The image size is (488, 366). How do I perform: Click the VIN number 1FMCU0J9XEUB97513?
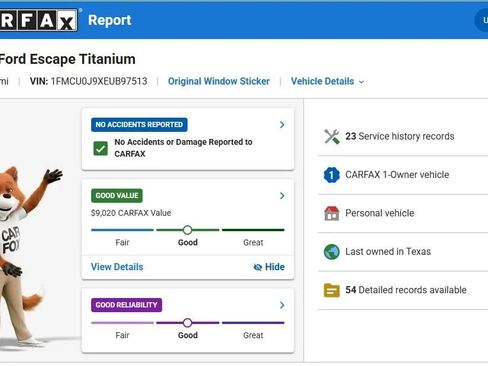coord(99,81)
